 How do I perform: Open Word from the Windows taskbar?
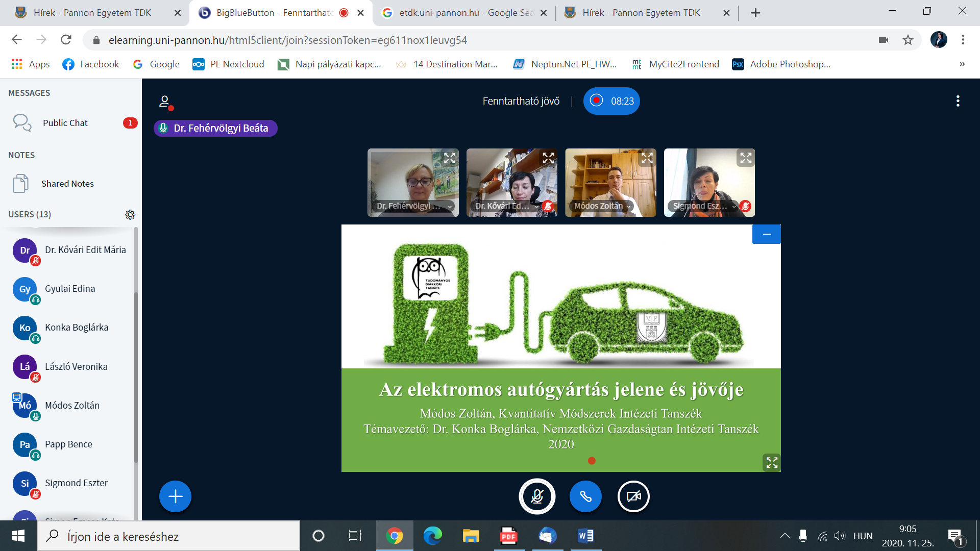point(585,536)
